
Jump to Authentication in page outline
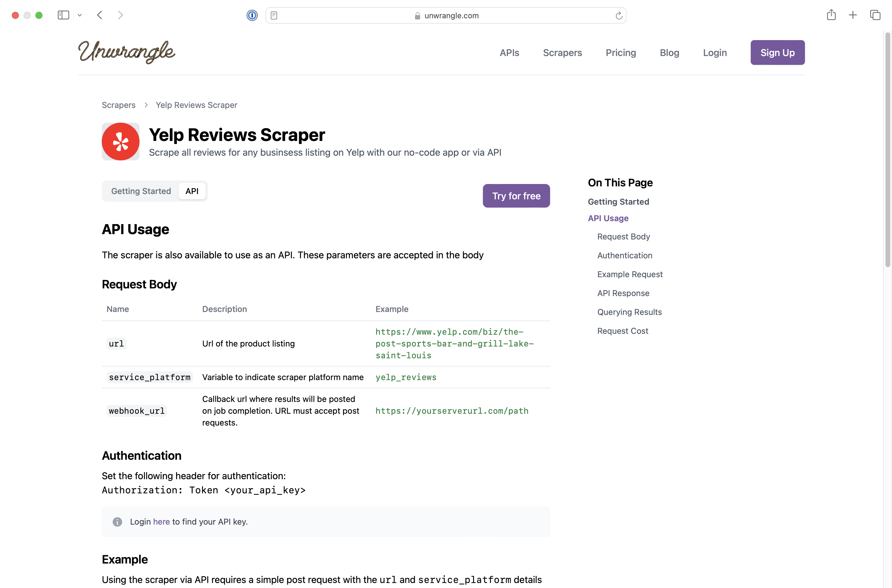[x=624, y=255]
